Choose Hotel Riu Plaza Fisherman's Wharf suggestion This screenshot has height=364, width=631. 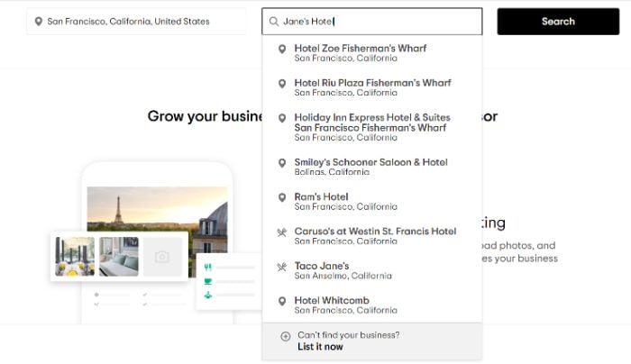tap(371, 87)
